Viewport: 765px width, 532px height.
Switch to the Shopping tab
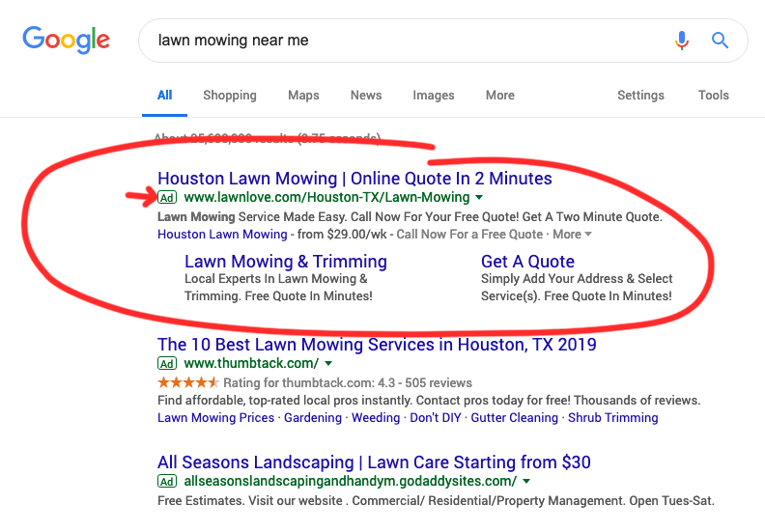pyautogui.click(x=230, y=96)
